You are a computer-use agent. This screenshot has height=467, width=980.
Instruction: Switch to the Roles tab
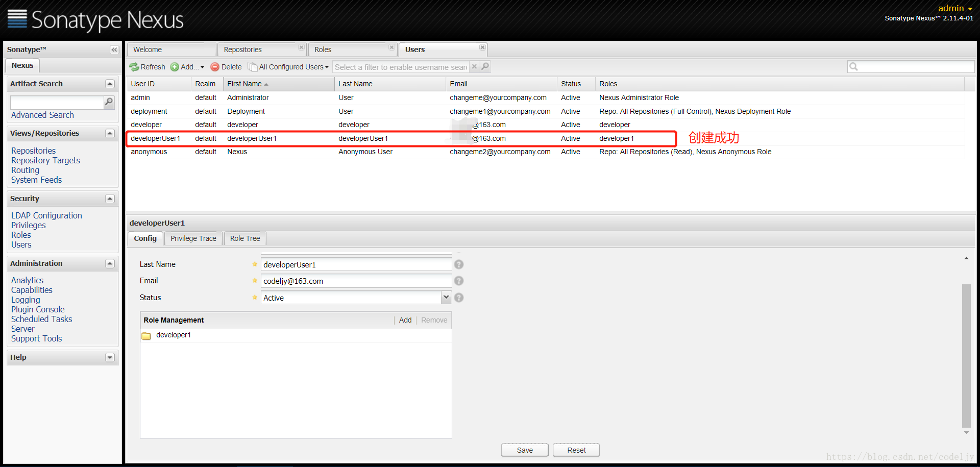pyautogui.click(x=352, y=50)
